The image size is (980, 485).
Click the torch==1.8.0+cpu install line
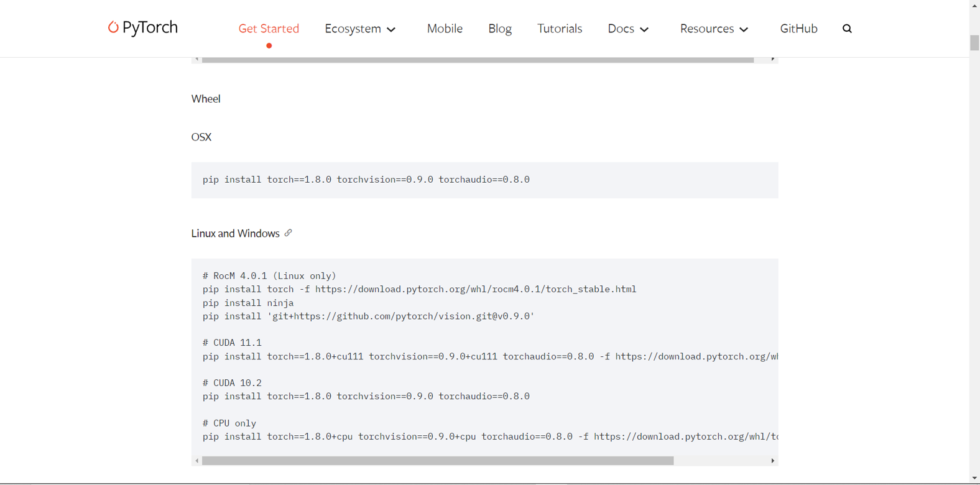point(490,436)
